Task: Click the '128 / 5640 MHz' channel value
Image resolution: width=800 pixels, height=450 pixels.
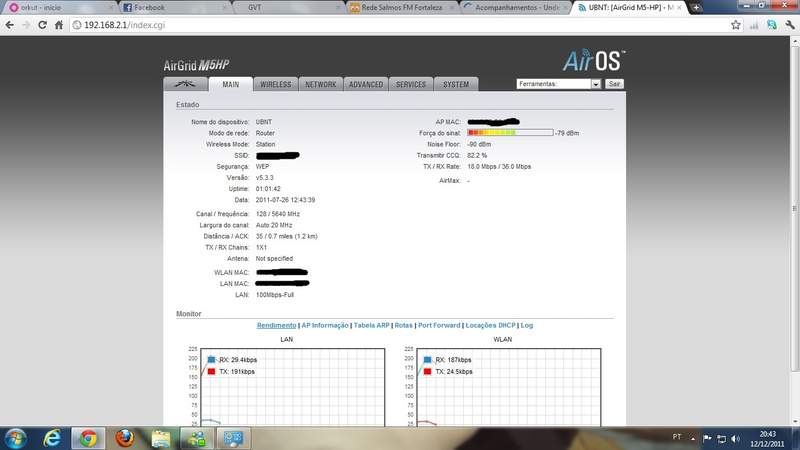Action: 278,214
